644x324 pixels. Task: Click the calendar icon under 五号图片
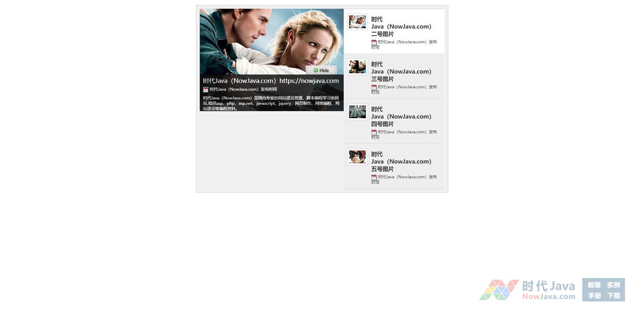click(374, 177)
